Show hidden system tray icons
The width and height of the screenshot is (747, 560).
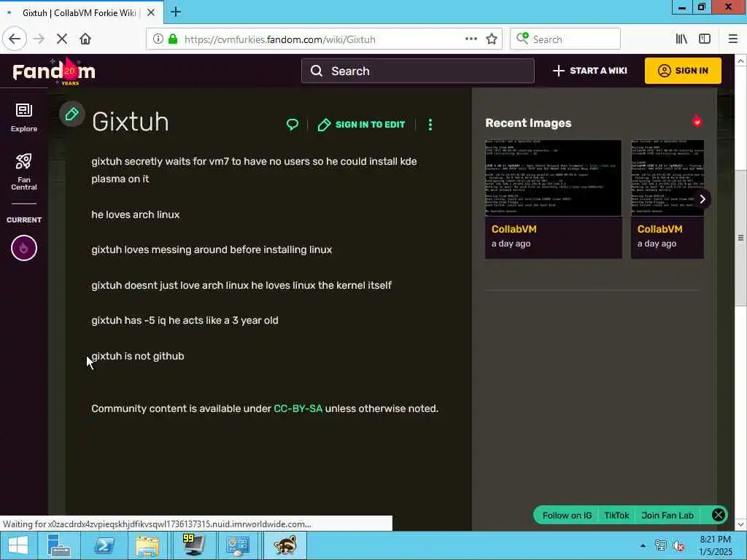[643, 545]
